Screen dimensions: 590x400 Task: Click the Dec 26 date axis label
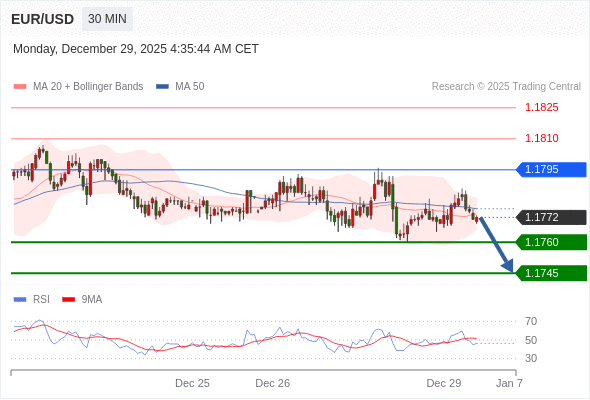click(x=272, y=383)
